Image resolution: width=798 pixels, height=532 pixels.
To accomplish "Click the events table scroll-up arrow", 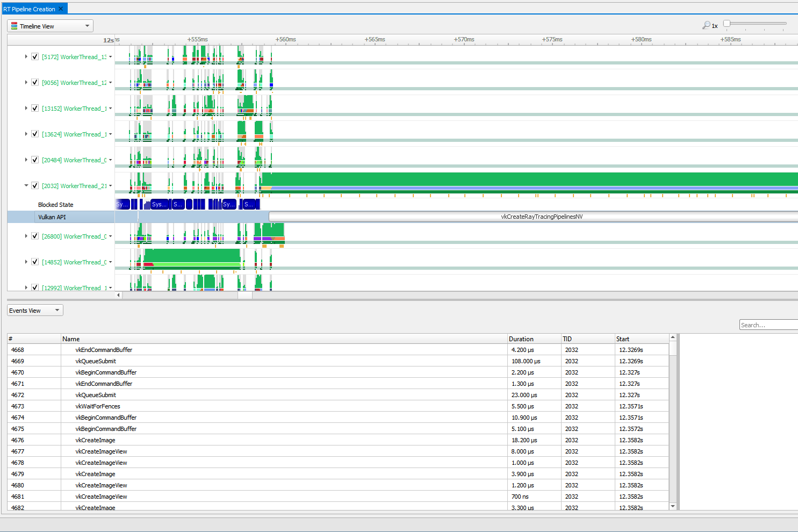I will point(673,337).
